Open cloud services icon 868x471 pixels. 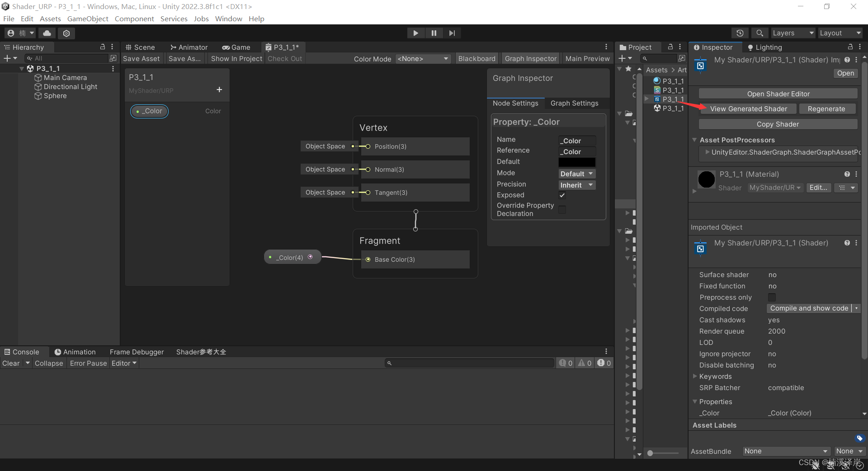pyautogui.click(x=47, y=33)
